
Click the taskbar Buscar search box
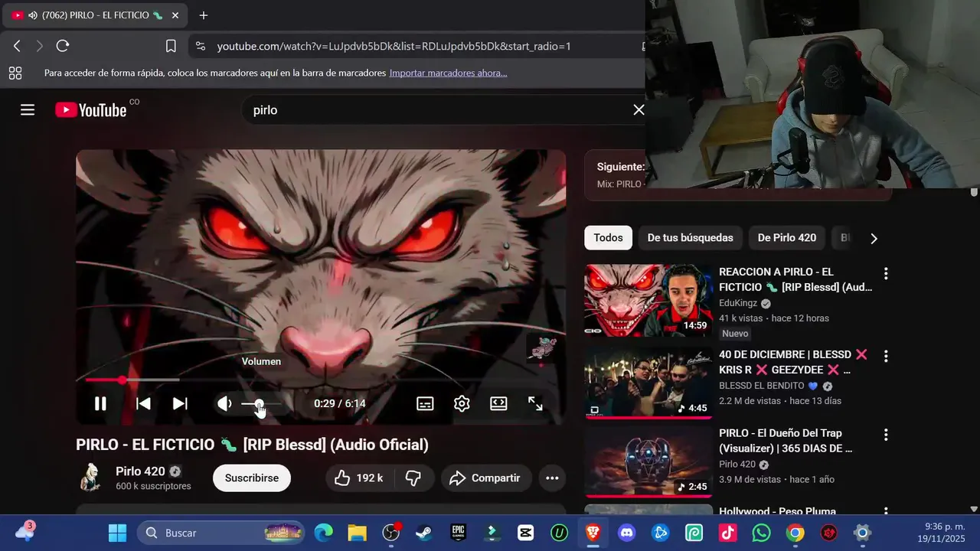coord(220,533)
